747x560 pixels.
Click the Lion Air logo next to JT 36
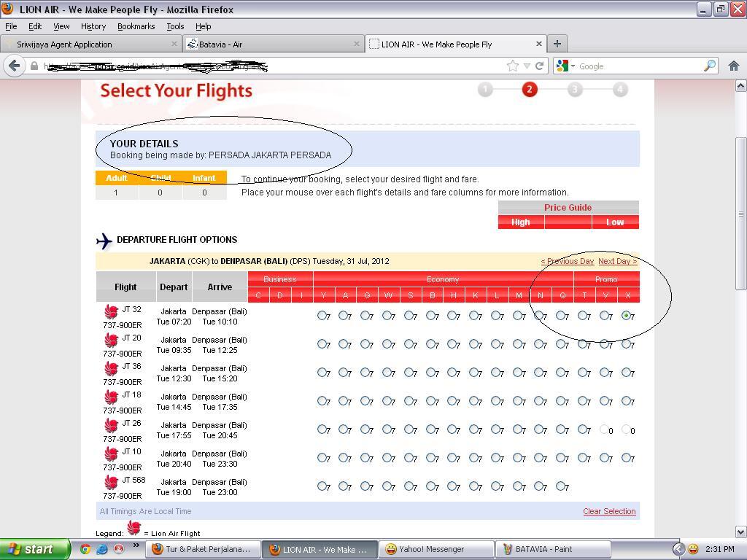tap(112, 368)
